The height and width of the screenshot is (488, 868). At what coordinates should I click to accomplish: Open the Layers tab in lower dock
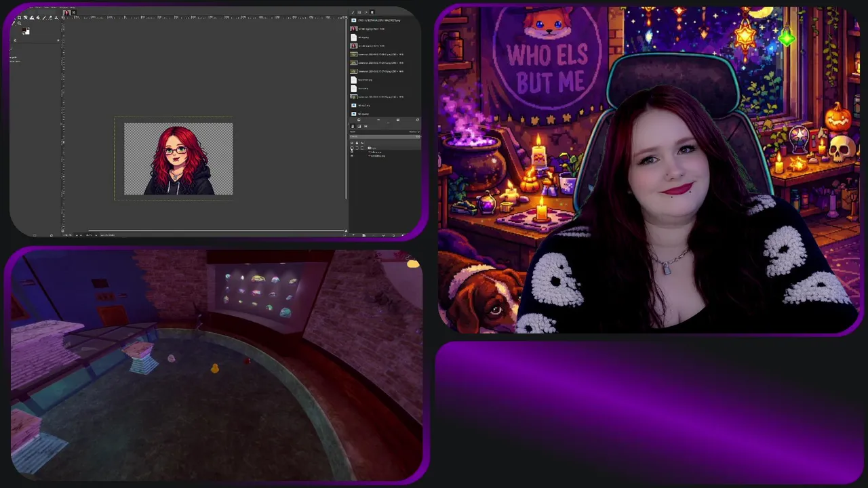353,126
